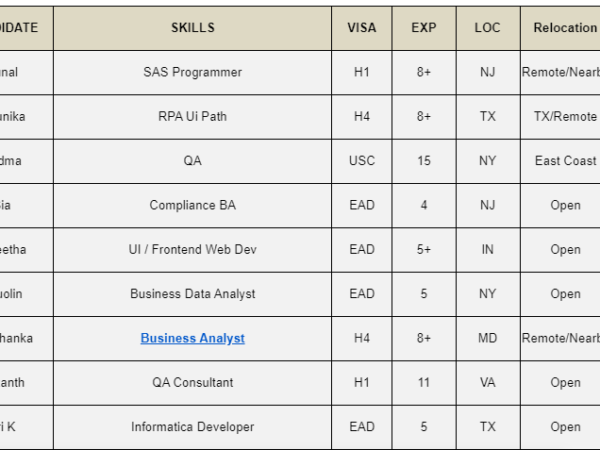Click the RPA Ui Path cell
This screenshot has width=600, height=450.
click(x=192, y=116)
